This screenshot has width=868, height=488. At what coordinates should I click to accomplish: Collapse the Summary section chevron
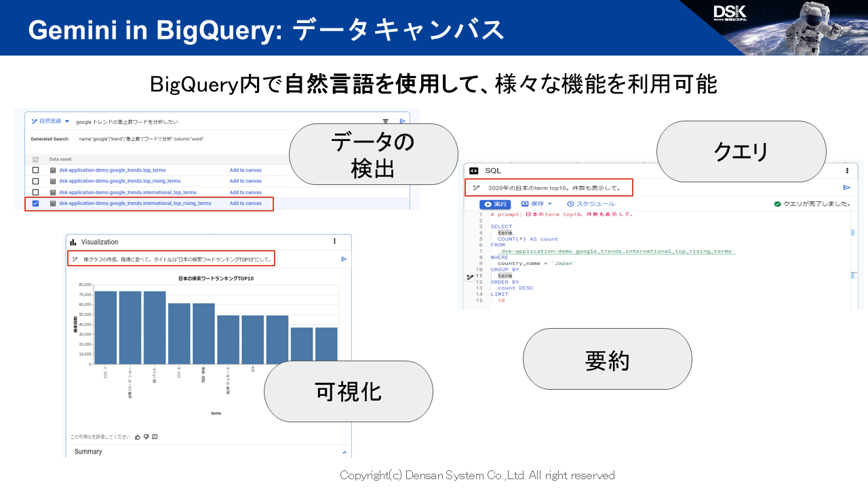[x=344, y=453]
